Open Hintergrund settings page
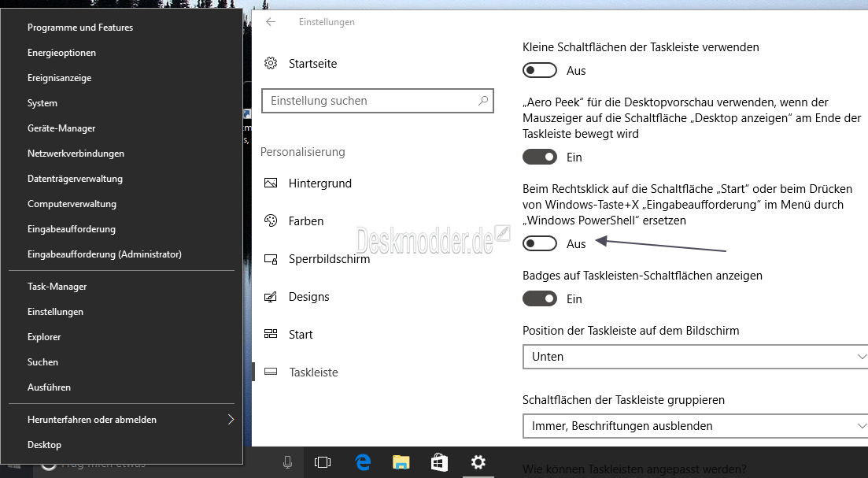 click(320, 183)
